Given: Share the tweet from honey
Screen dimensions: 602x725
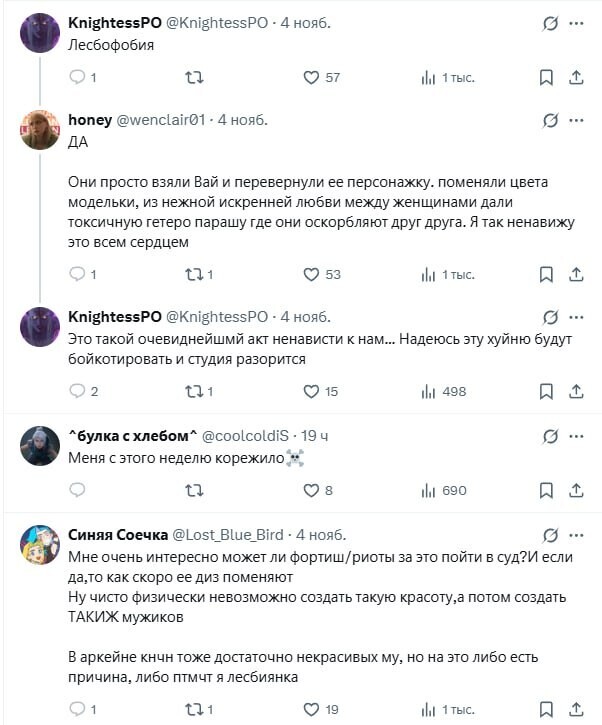Looking at the screenshot, I should coord(576,275).
